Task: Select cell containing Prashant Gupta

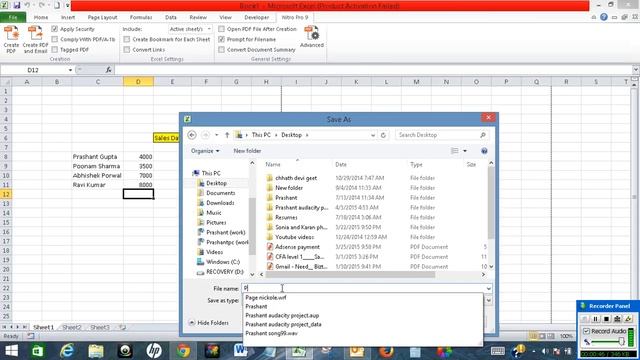Action: point(97,157)
